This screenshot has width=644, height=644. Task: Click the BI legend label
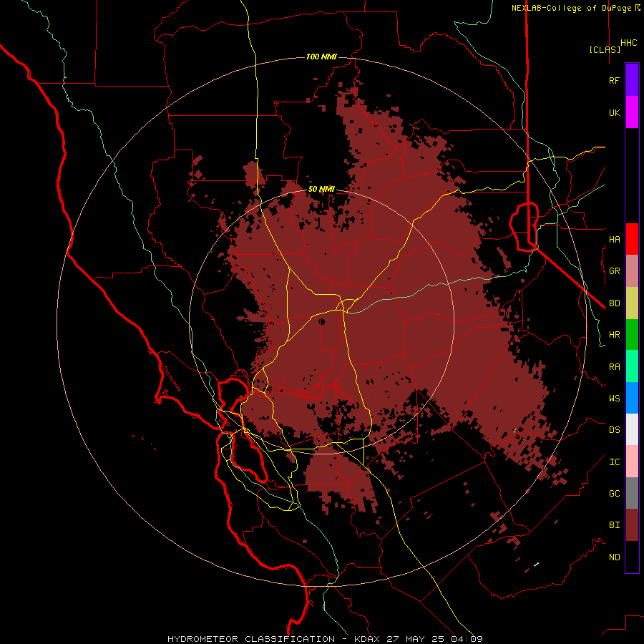point(614,525)
